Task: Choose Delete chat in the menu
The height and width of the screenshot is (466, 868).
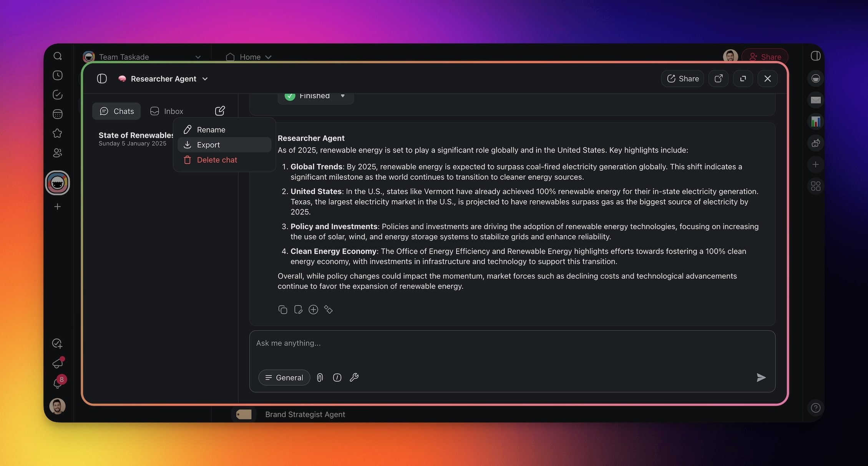Action: coord(217,160)
